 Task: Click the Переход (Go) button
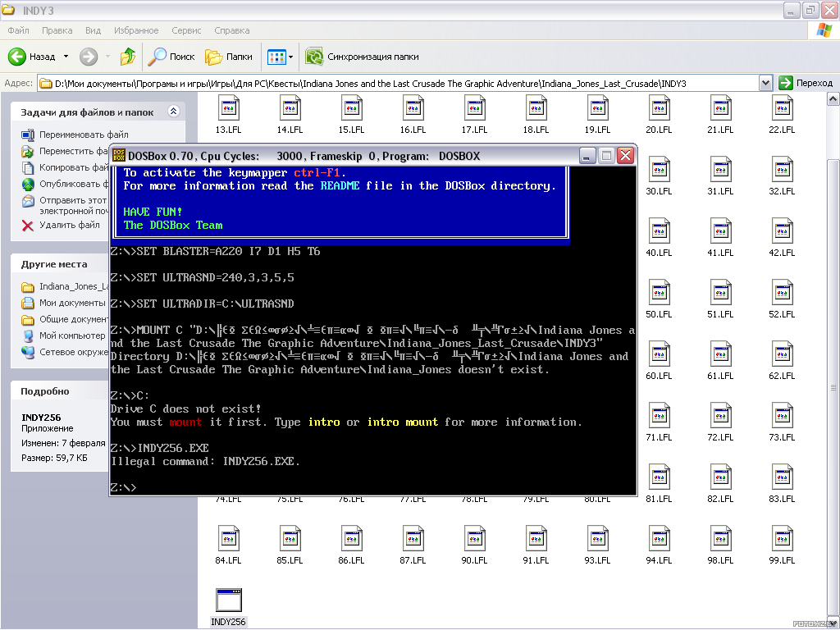(806, 83)
